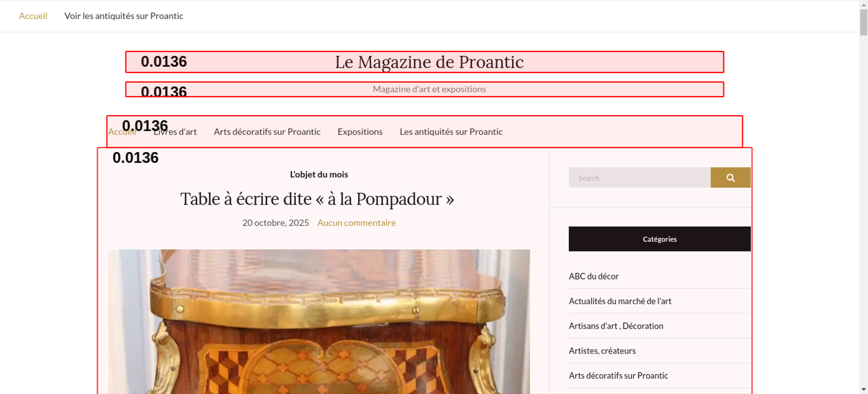Click the vertical scrollbar thumb
Image resolution: width=868 pixels, height=394 pixels.
tap(864, 23)
